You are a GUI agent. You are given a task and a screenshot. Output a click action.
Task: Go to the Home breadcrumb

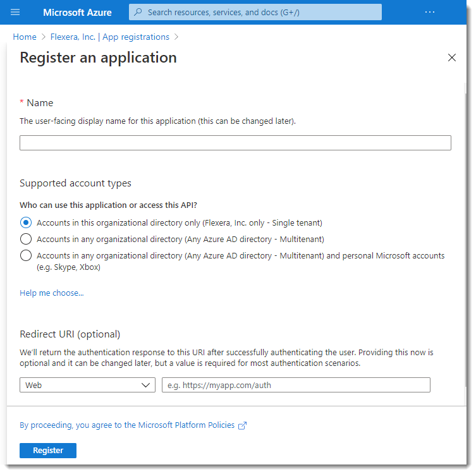click(x=25, y=37)
